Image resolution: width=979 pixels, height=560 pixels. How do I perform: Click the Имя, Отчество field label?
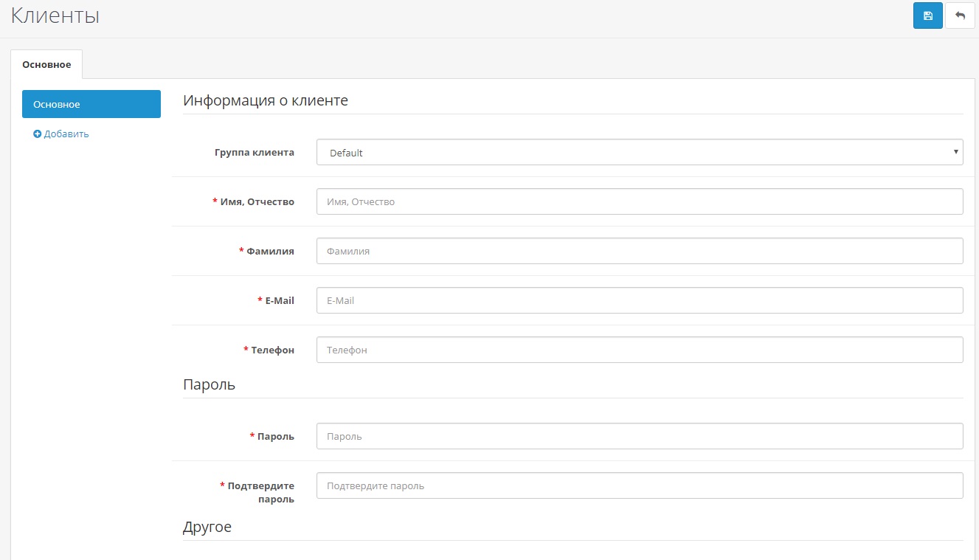(257, 201)
